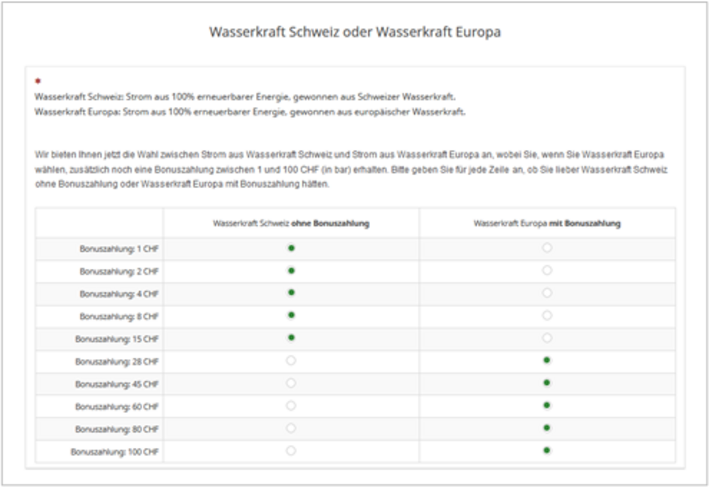The image size is (709, 487).
Task: Choose Wasserkraft Schweiz in 2 CHF row
Action: click(291, 270)
